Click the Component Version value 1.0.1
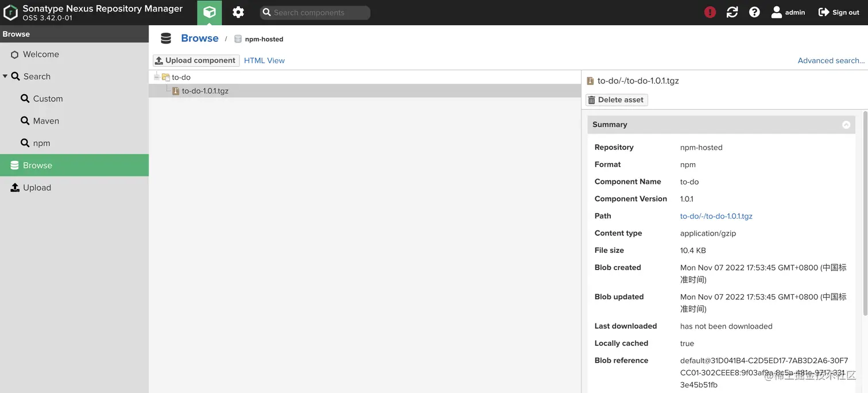 [687, 199]
